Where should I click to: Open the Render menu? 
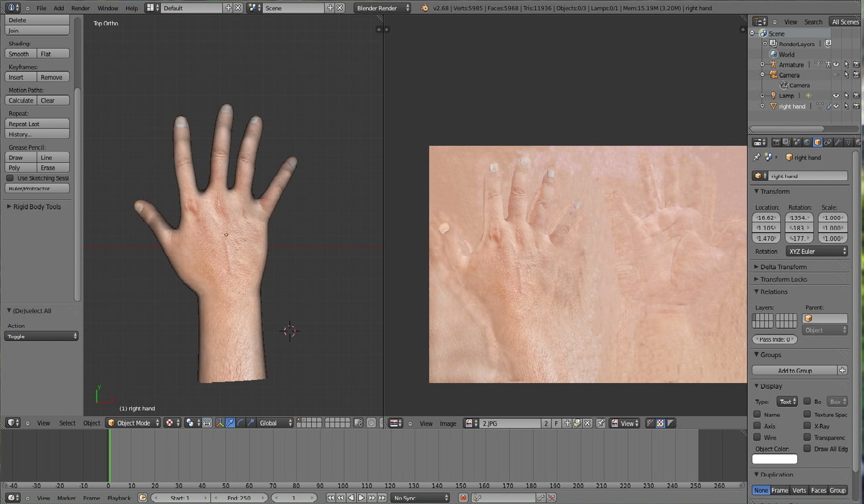pos(80,8)
